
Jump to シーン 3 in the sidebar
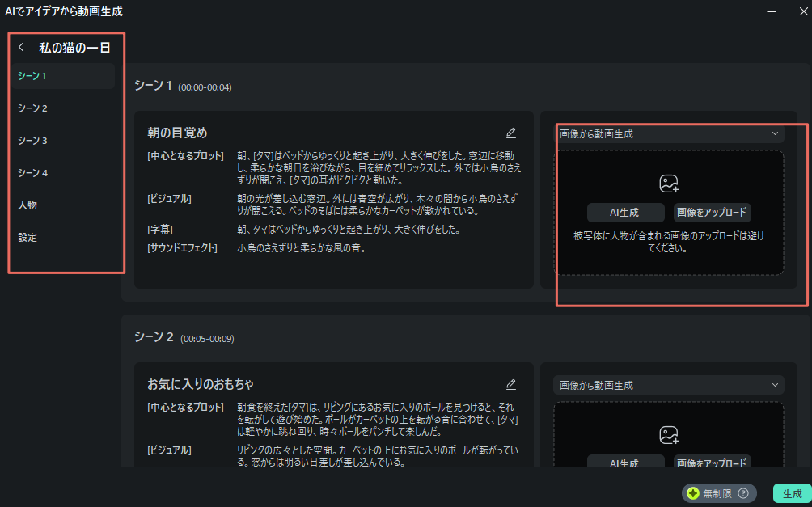[64, 141]
